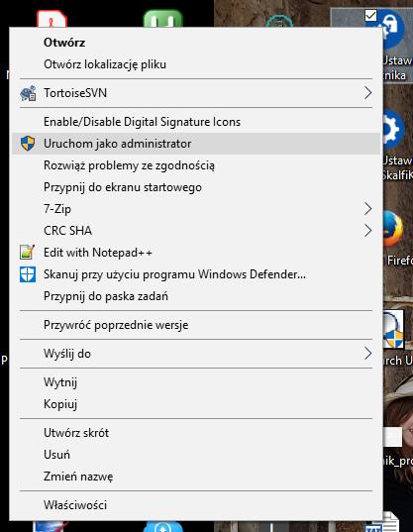
Task: Click the Notepad++ icon in menu
Action: [27, 252]
